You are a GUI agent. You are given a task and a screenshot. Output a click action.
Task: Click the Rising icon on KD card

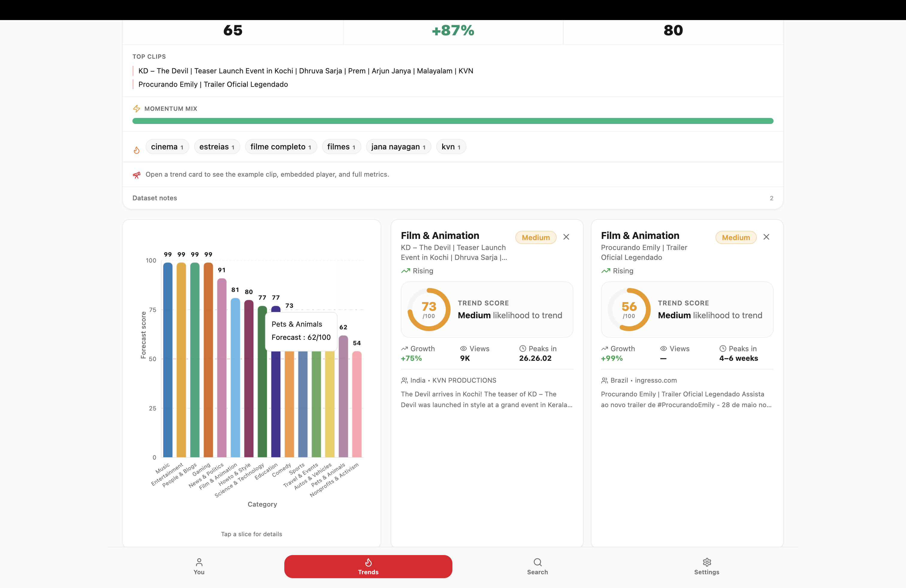click(405, 271)
